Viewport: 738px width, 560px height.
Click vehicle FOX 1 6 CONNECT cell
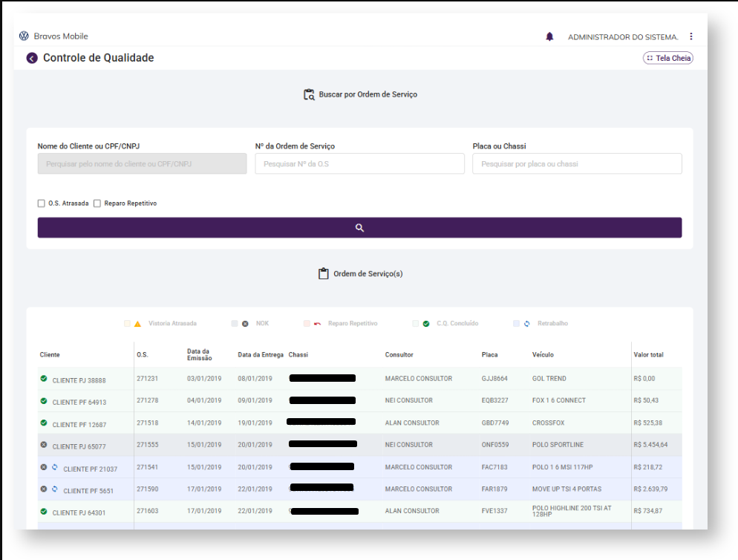coord(559,400)
